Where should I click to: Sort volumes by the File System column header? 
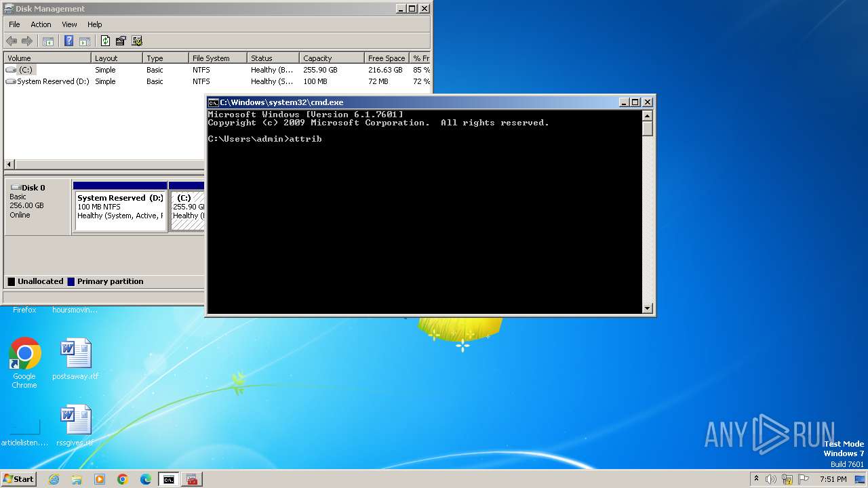(217, 58)
